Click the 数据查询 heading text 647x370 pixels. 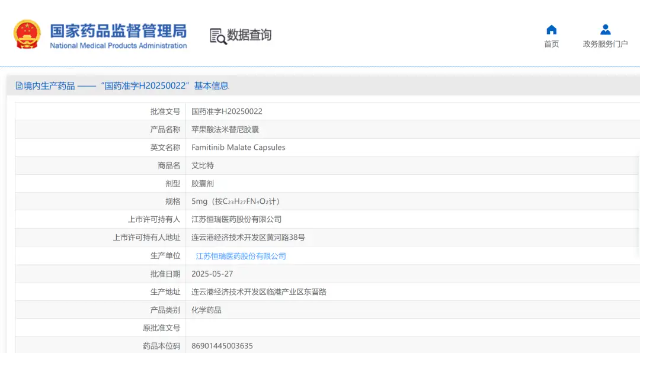[249, 35]
